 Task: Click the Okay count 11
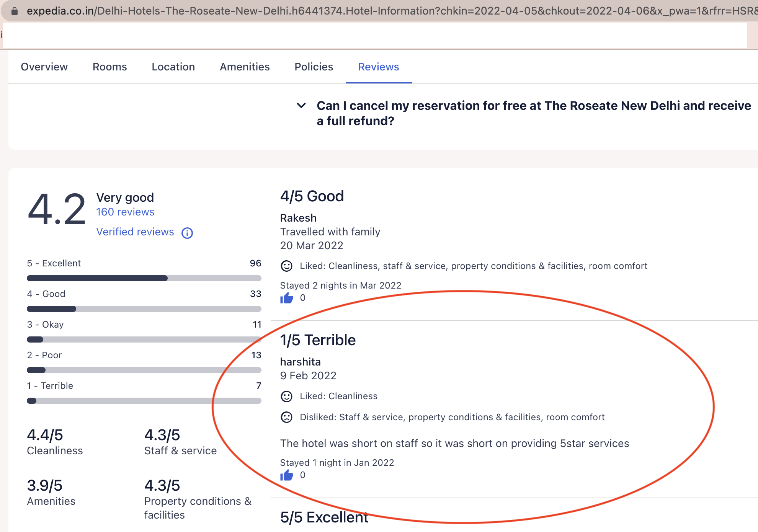(x=257, y=324)
